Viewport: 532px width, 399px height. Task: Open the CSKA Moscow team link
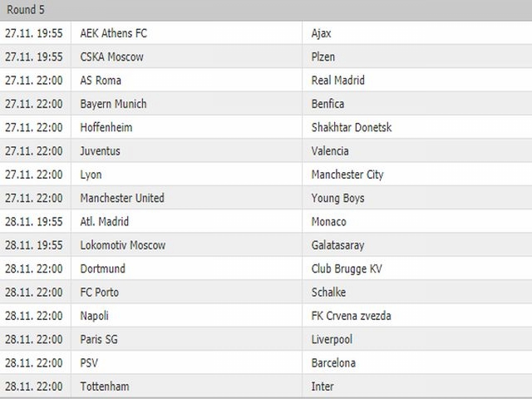coord(111,57)
